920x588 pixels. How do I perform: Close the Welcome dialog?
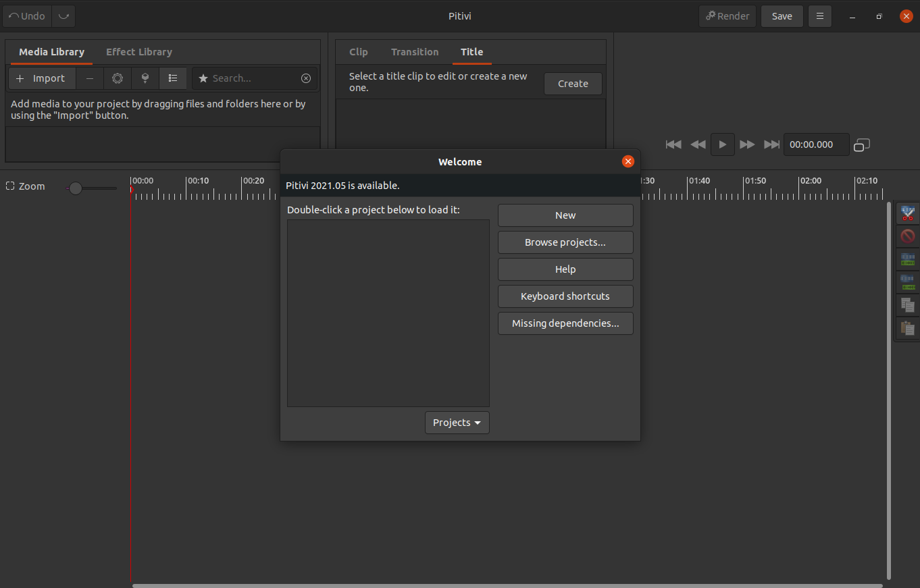[628, 161]
